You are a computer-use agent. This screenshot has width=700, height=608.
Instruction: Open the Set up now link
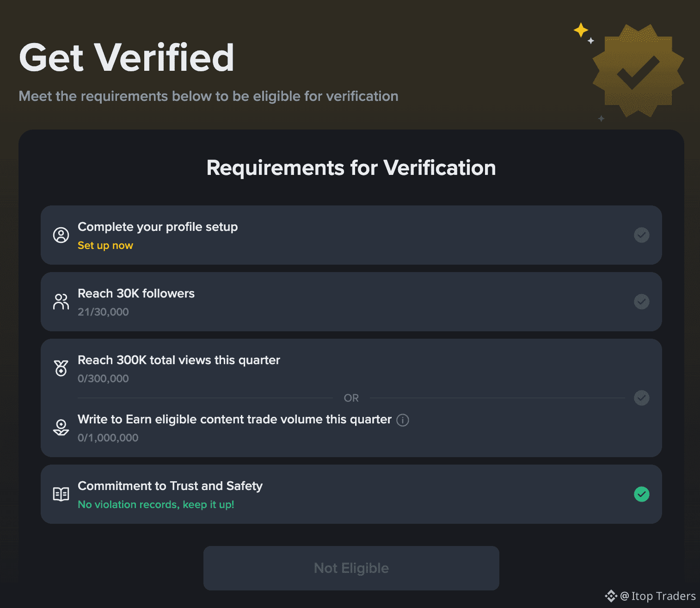[105, 246]
